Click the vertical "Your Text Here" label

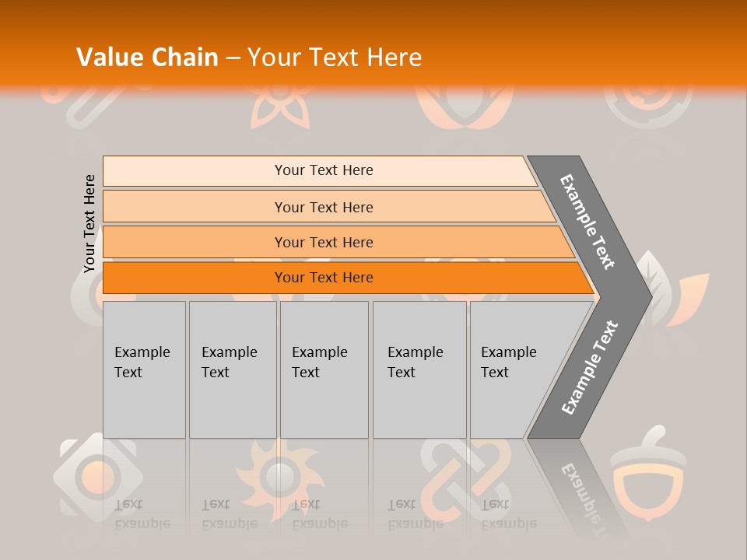89,223
